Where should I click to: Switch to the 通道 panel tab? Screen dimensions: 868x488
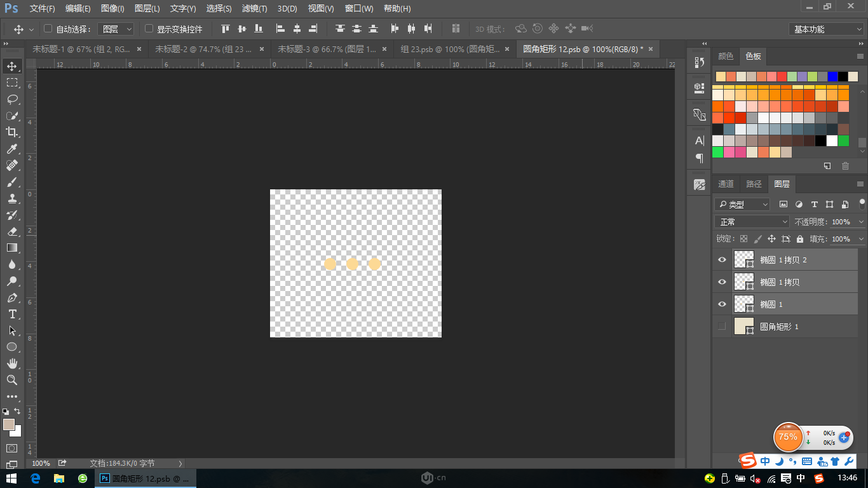pyautogui.click(x=726, y=184)
